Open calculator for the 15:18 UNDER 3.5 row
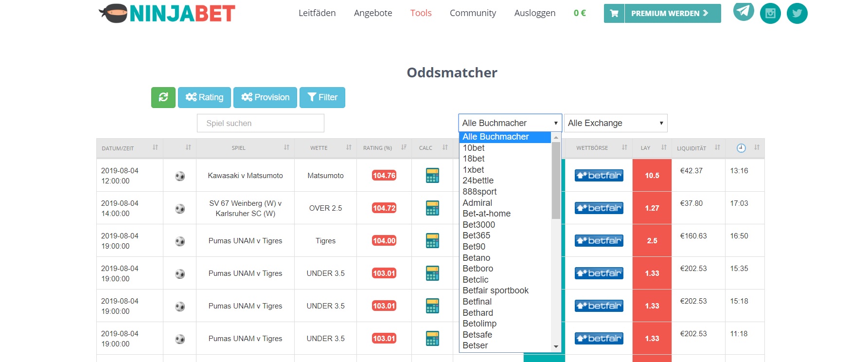 pos(432,306)
